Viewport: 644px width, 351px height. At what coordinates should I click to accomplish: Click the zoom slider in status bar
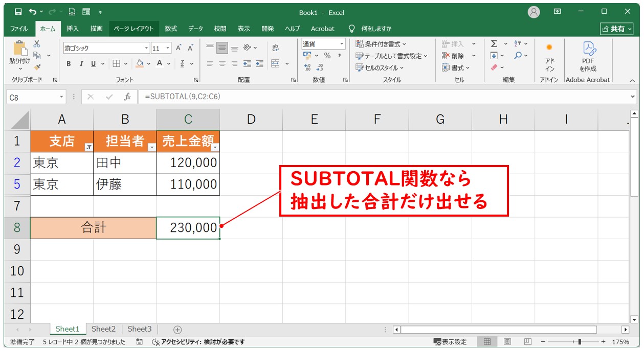pos(579,342)
